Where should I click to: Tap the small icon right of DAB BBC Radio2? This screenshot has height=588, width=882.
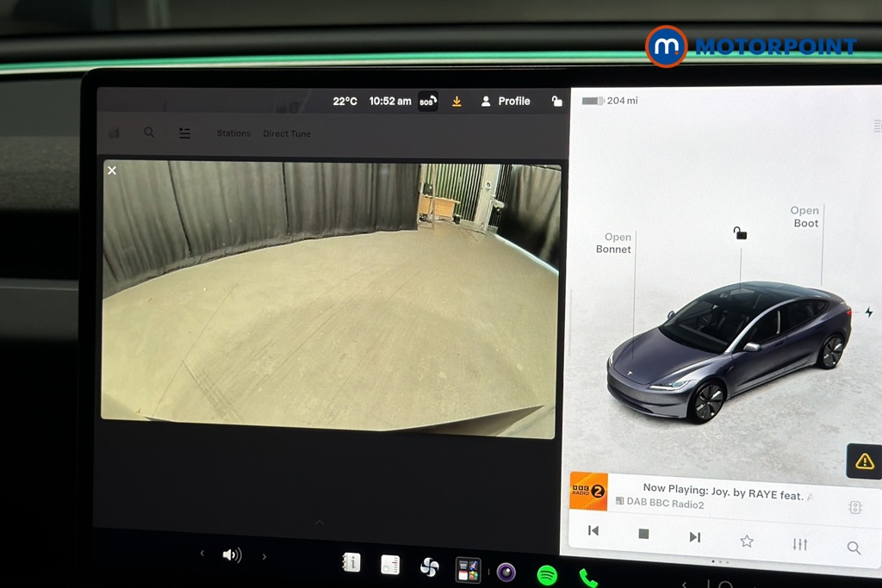tap(855, 507)
